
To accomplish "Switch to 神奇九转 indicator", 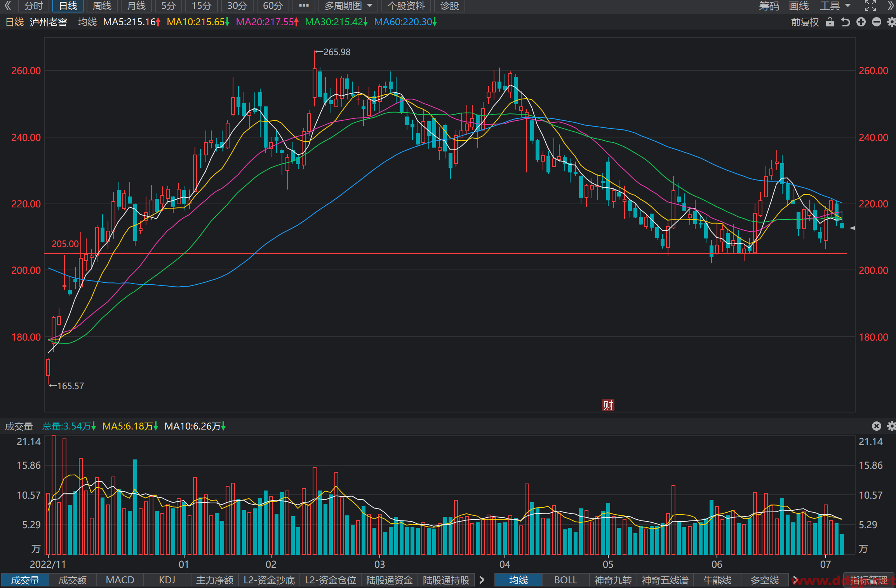I will pos(613,580).
